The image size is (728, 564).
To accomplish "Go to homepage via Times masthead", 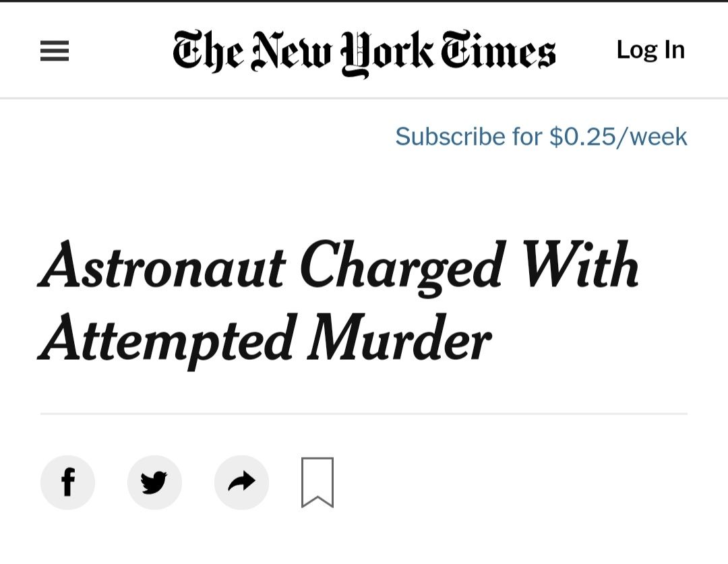I will tap(364, 53).
